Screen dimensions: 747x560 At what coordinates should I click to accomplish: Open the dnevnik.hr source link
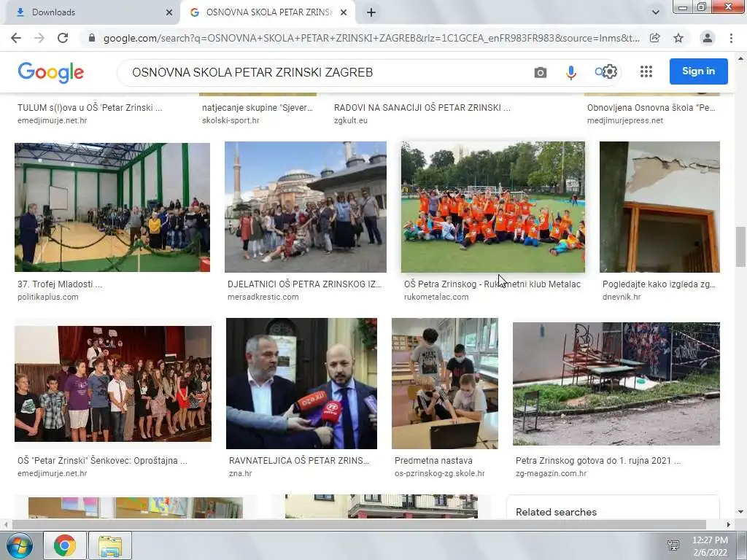click(x=622, y=297)
